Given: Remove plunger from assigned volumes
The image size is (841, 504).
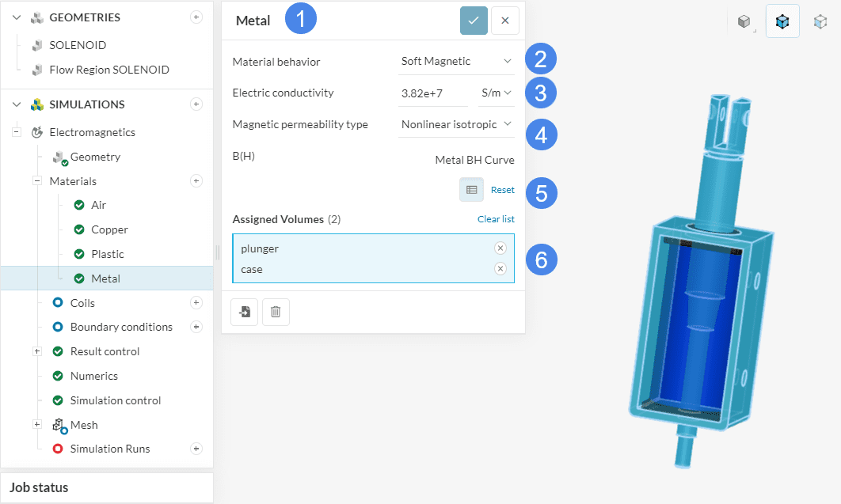Looking at the screenshot, I should [500, 248].
